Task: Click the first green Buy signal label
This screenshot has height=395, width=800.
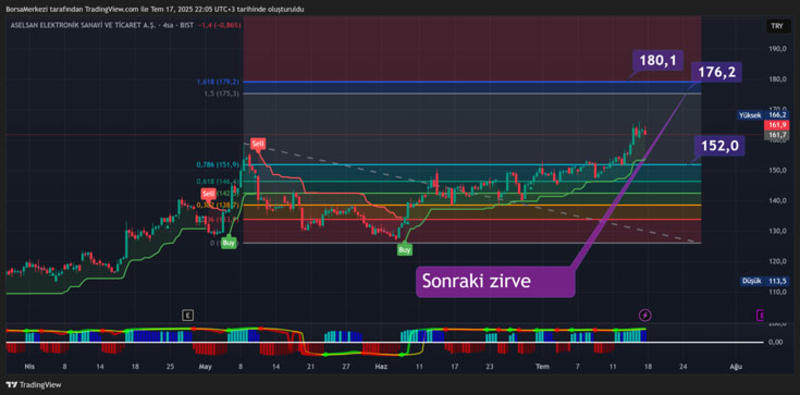Action: [229, 243]
